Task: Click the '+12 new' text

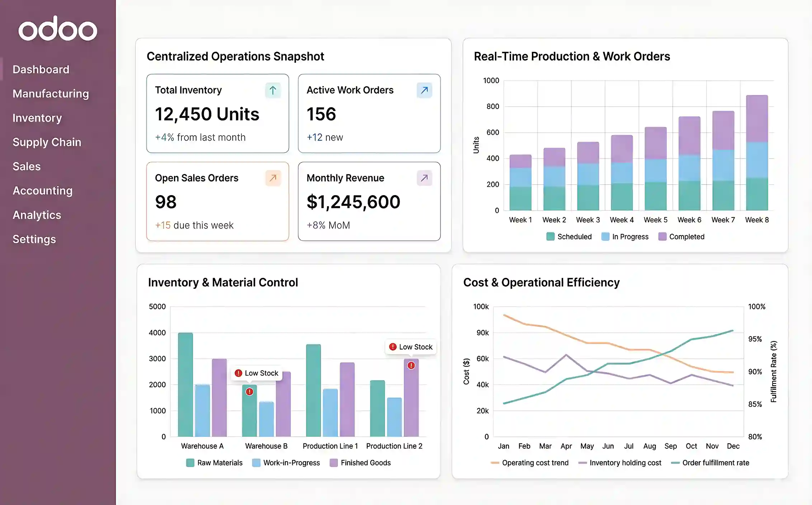Action: click(325, 137)
